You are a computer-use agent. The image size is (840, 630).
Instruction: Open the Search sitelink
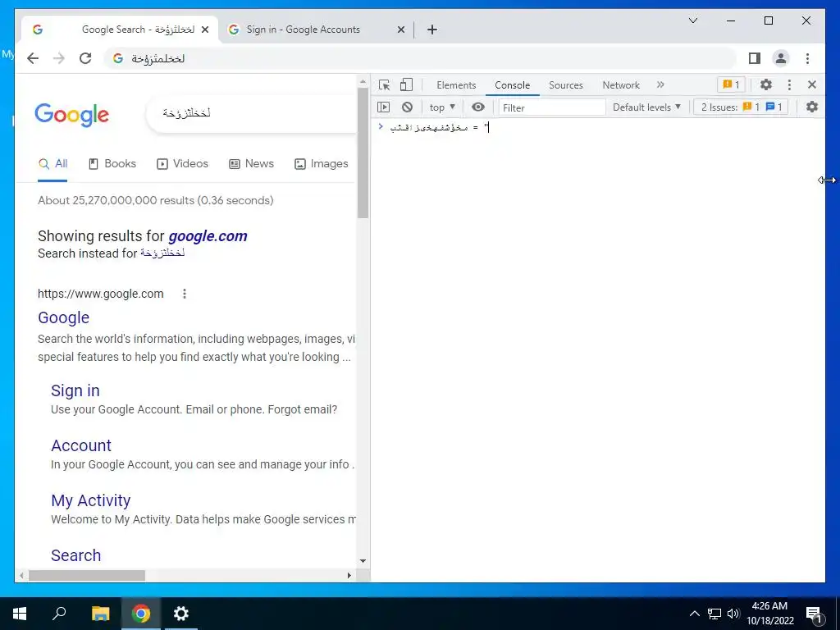[75, 555]
